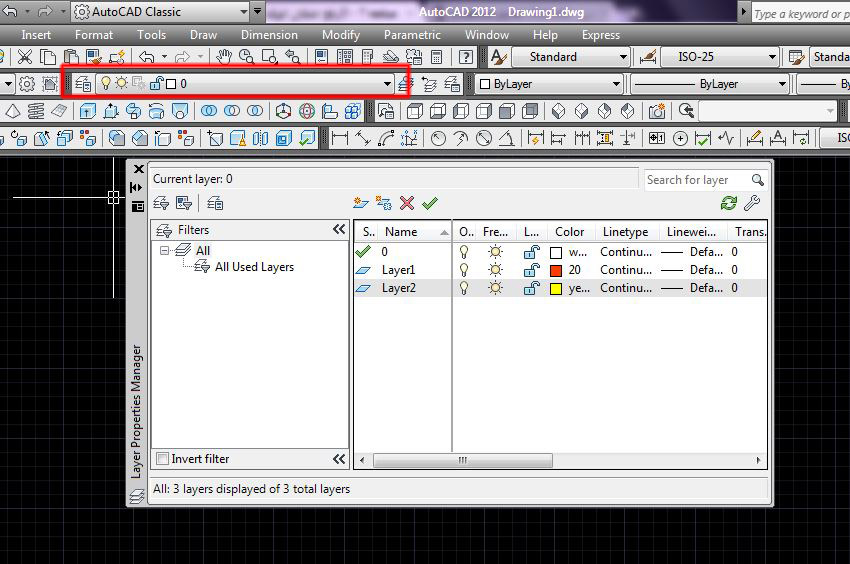Open layer settings with the wrench icon
The image size is (850, 564).
pyautogui.click(x=752, y=203)
